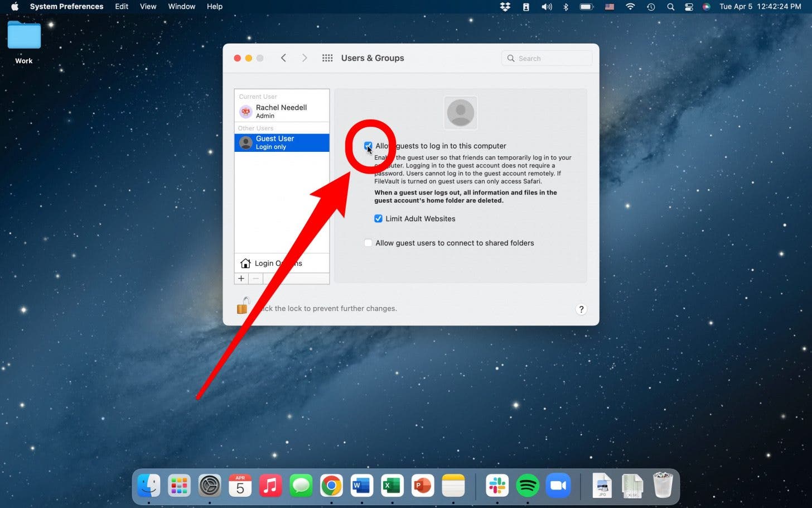Image resolution: width=812 pixels, height=508 pixels.
Task: Launch Slack from the Dock
Action: click(x=497, y=485)
